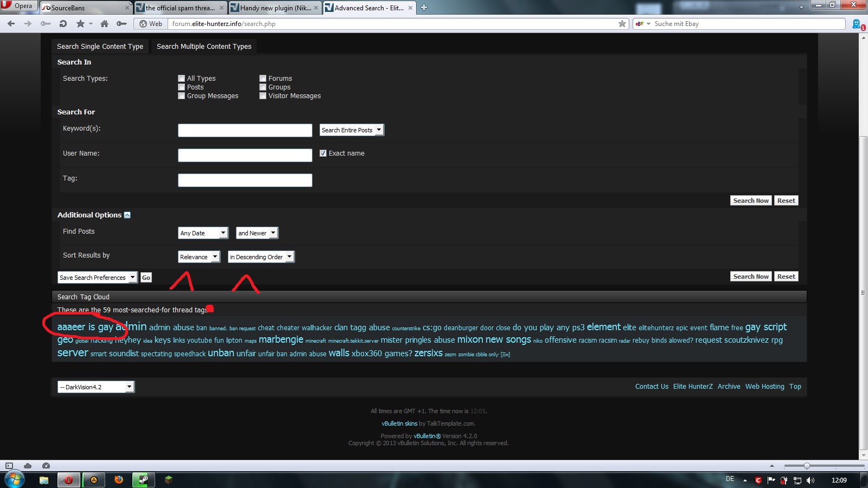868x488 pixels.
Task: Go back with the back arrow
Action: click(11, 24)
